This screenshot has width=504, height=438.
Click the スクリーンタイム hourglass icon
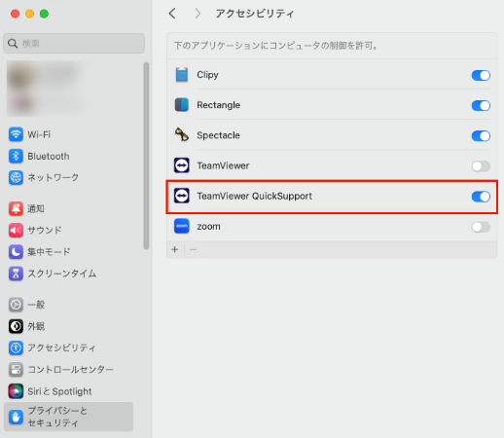tap(16, 274)
